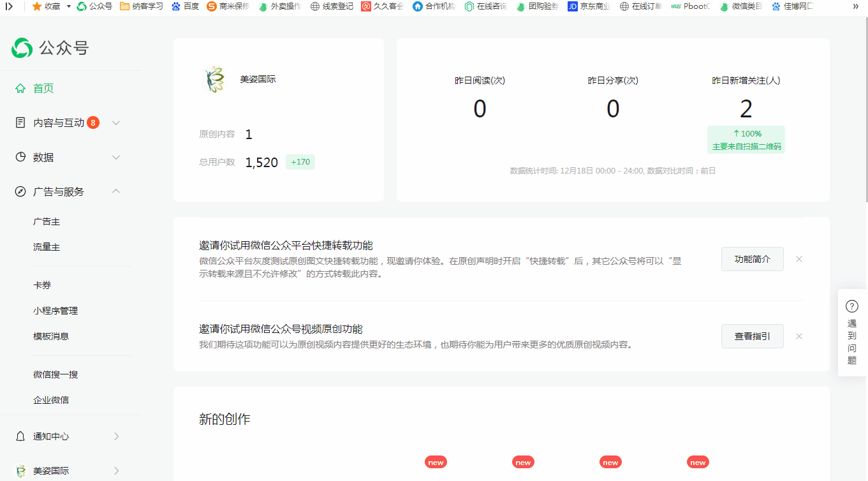Image resolution: width=868 pixels, height=481 pixels.
Task: Select 模板消息 in sidebar
Action: click(52, 336)
